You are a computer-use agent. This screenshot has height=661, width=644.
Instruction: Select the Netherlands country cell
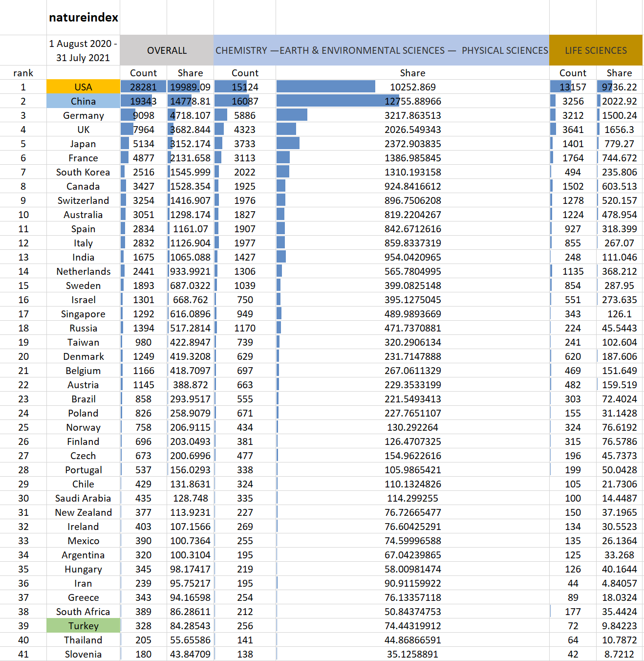click(84, 271)
